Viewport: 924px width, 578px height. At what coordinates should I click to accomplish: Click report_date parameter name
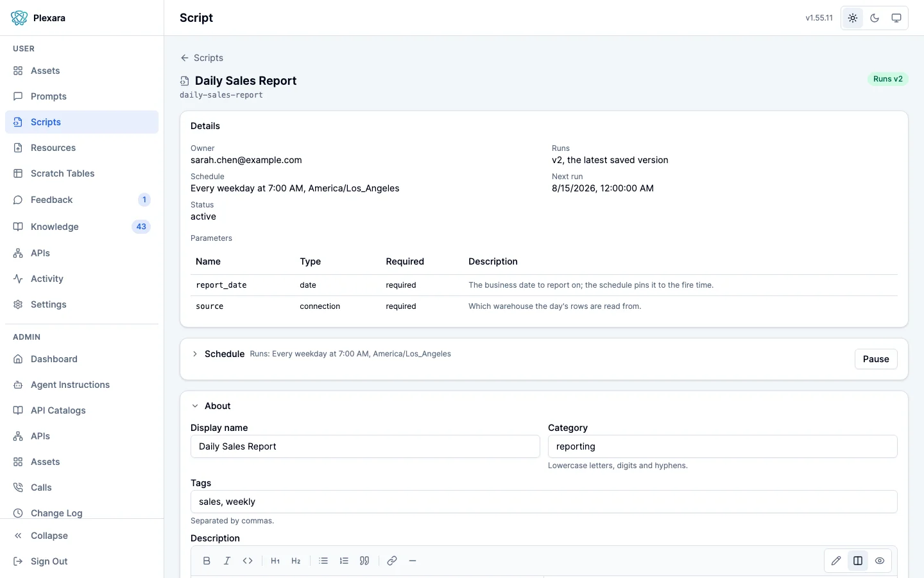pyautogui.click(x=221, y=285)
